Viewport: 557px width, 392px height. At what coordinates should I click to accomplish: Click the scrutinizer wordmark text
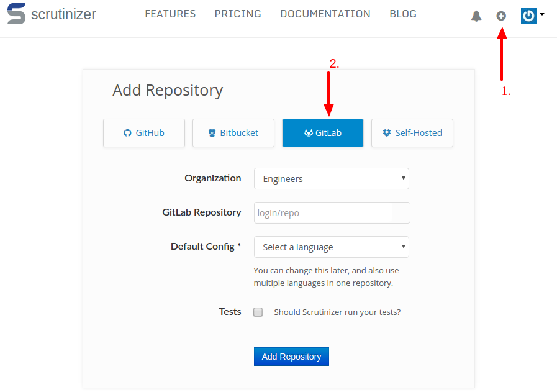[63, 14]
